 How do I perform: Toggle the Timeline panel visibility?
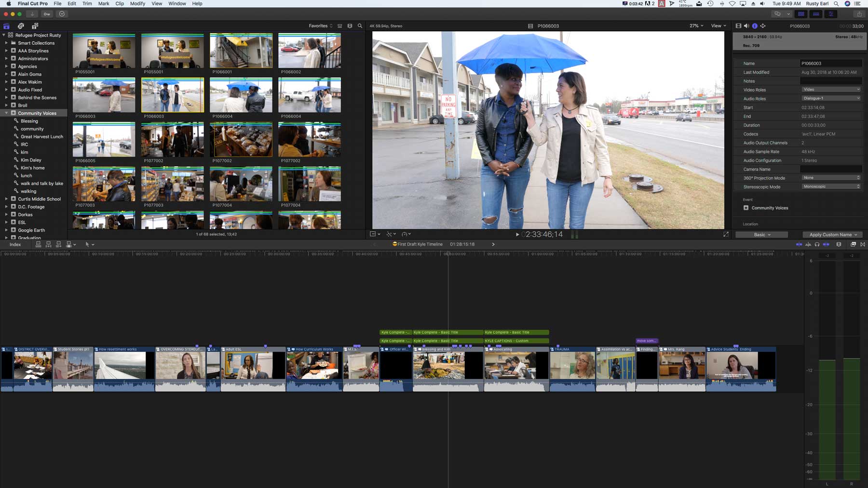[x=816, y=14]
